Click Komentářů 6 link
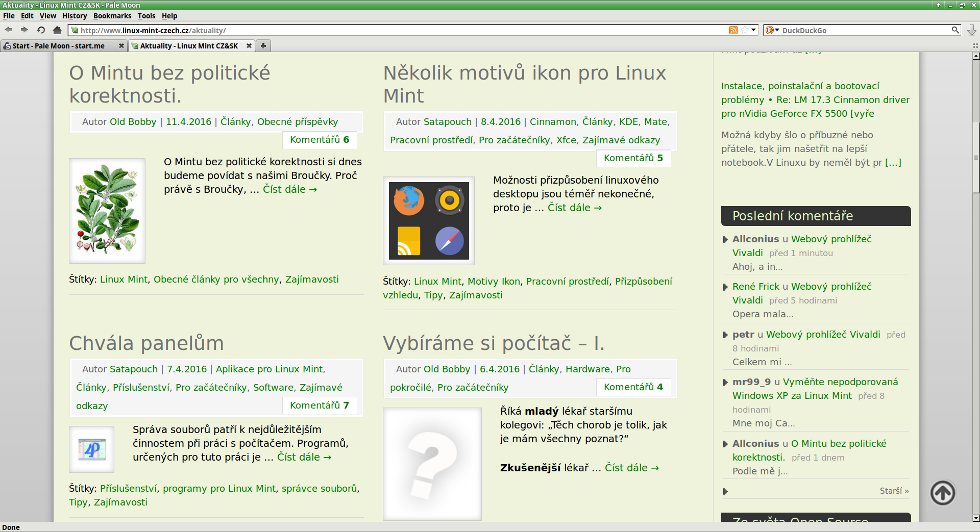The image size is (980, 532). click(x=320, y=140)
